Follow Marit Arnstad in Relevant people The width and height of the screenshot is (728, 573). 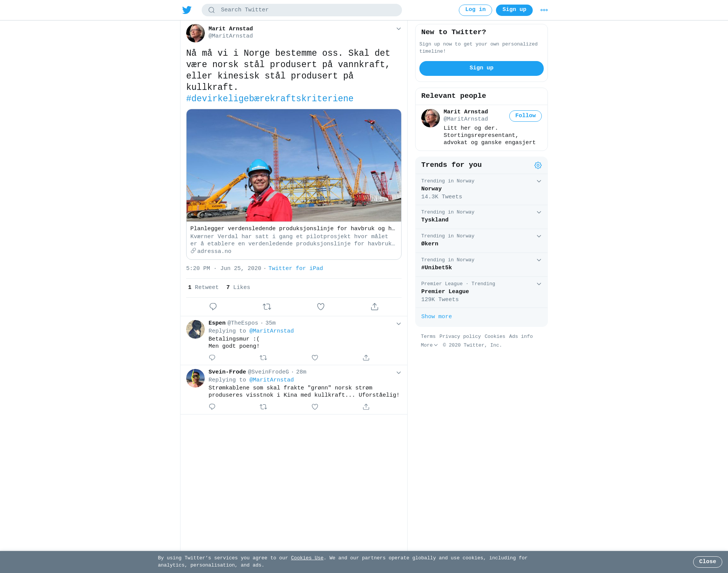pos(525,116)
